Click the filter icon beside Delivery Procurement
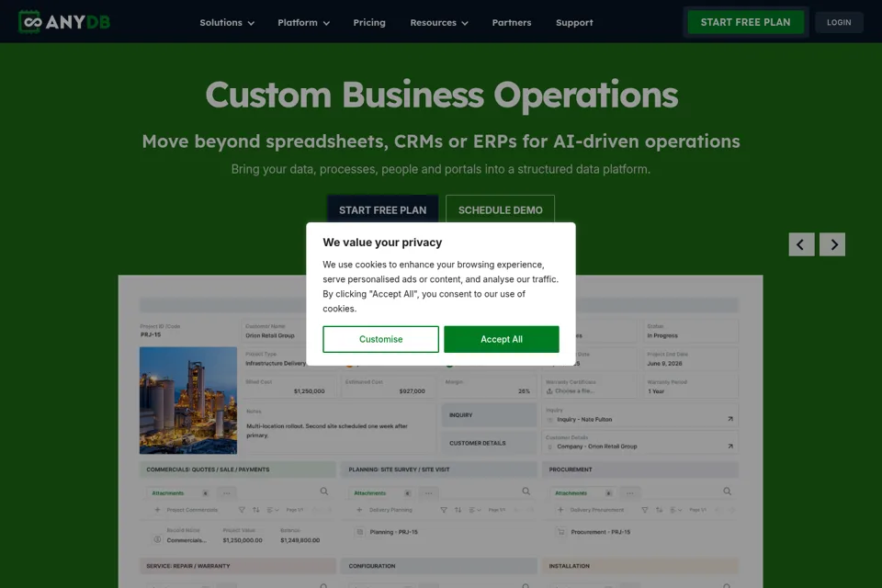This screenshot has height=588, width=882. (x=645, y=510)
